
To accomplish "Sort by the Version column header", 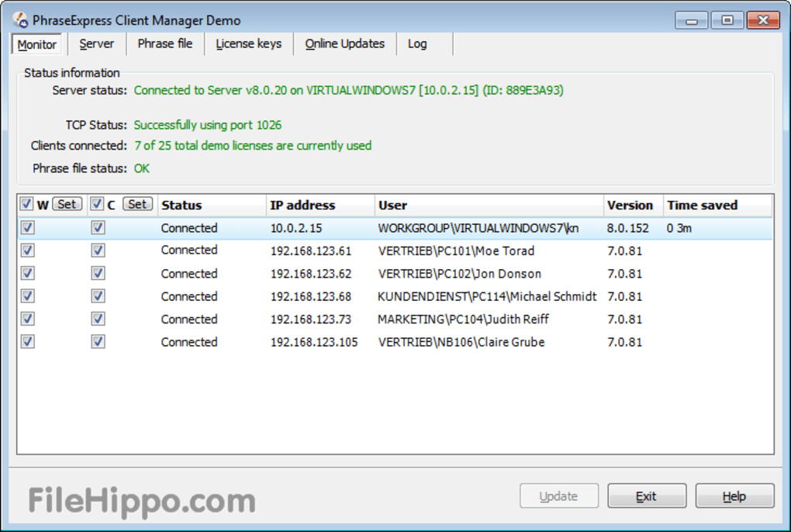I will (633, 206).
